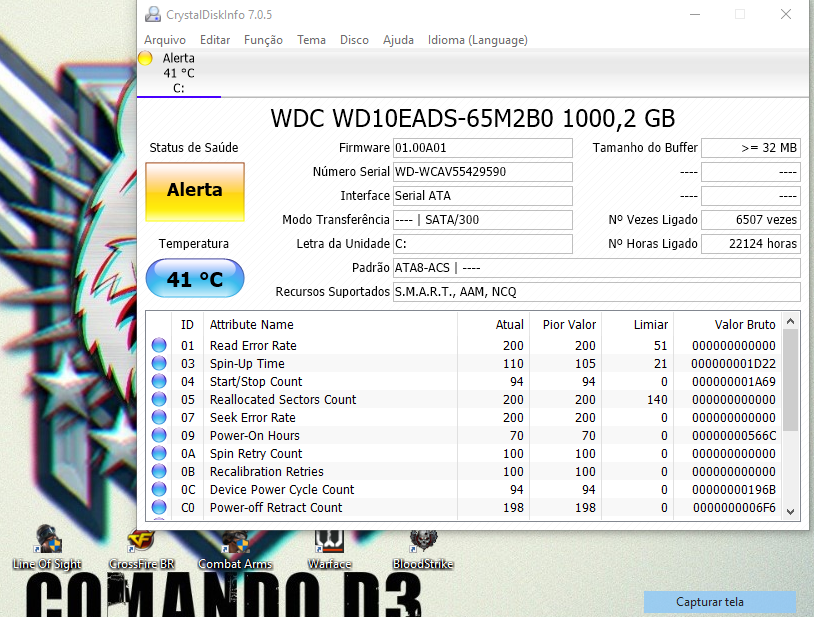
Task: Open the Editar menu
Action: [215, 40]
